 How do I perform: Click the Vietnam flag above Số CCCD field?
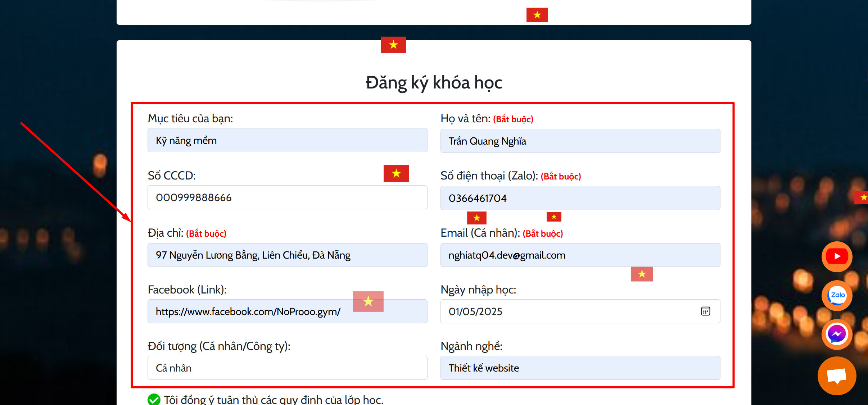click(396, 173)
